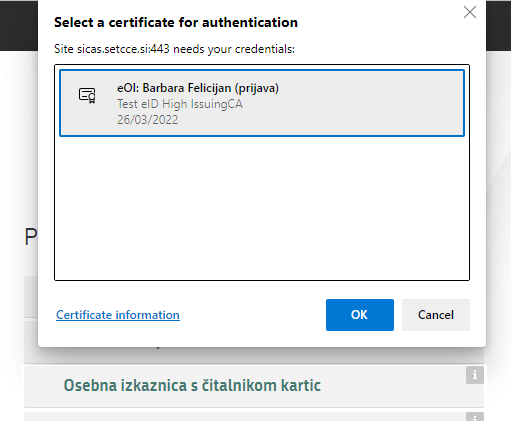Select eOI: Barbara Felicijan (prijava) certificate
Image resolution: width=511 pixels, height=421 pixels.
(262, 103)
